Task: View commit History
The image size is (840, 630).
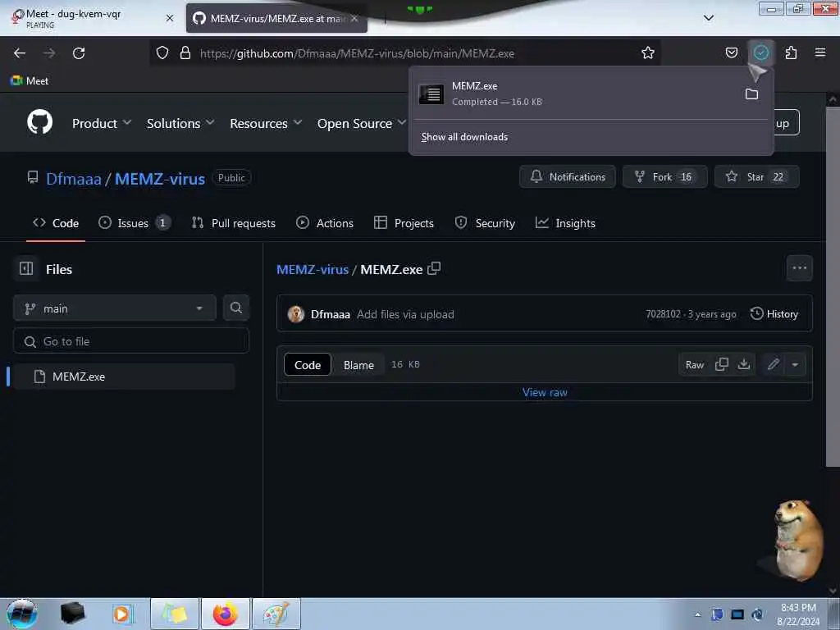Action: tap(774, 314)
